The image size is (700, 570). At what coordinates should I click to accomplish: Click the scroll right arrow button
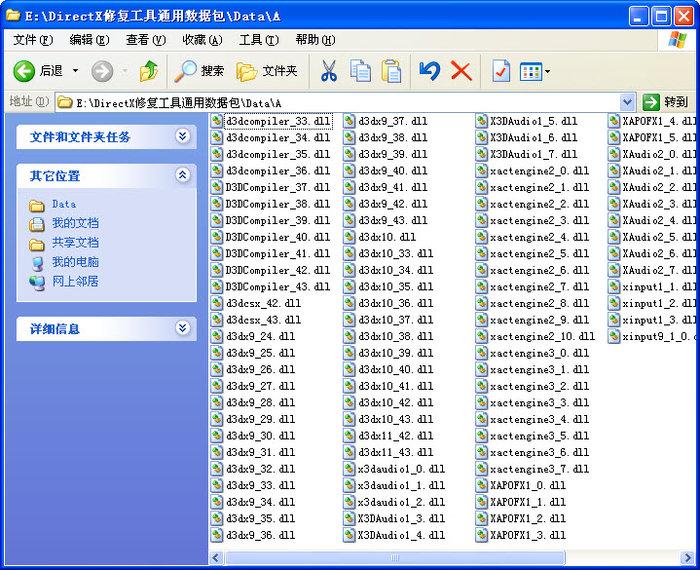tap(687, 558)
